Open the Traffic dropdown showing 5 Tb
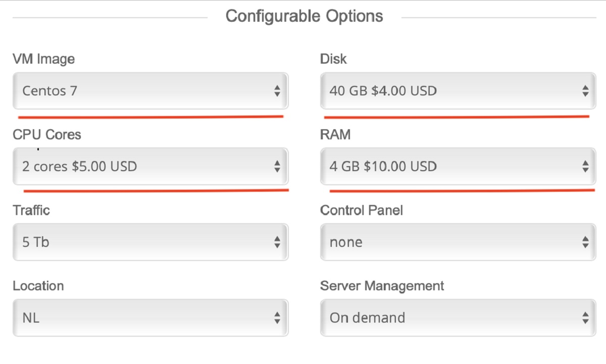The image size is (606, 364). point(150,242)
